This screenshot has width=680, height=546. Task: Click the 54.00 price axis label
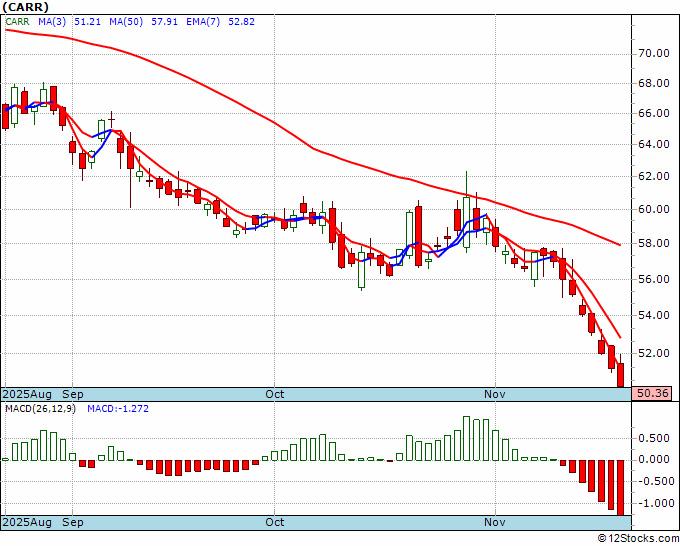click(654, 315)
